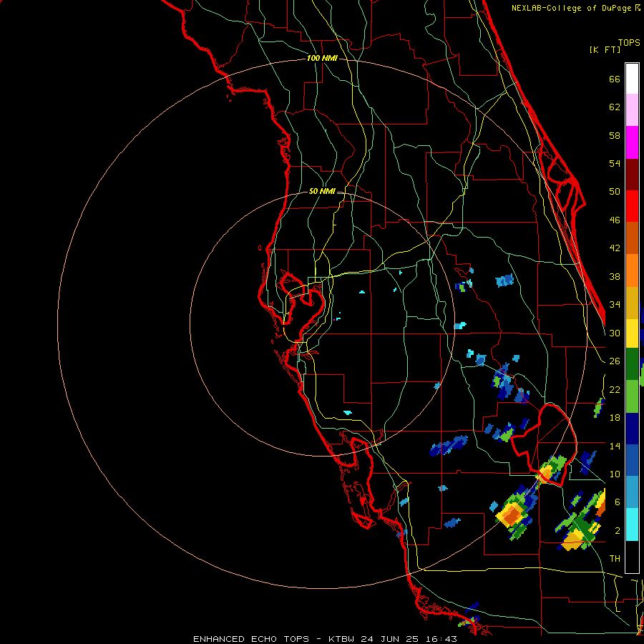Click the '2' legend value
644x644 pixels.
click(618, 531)
